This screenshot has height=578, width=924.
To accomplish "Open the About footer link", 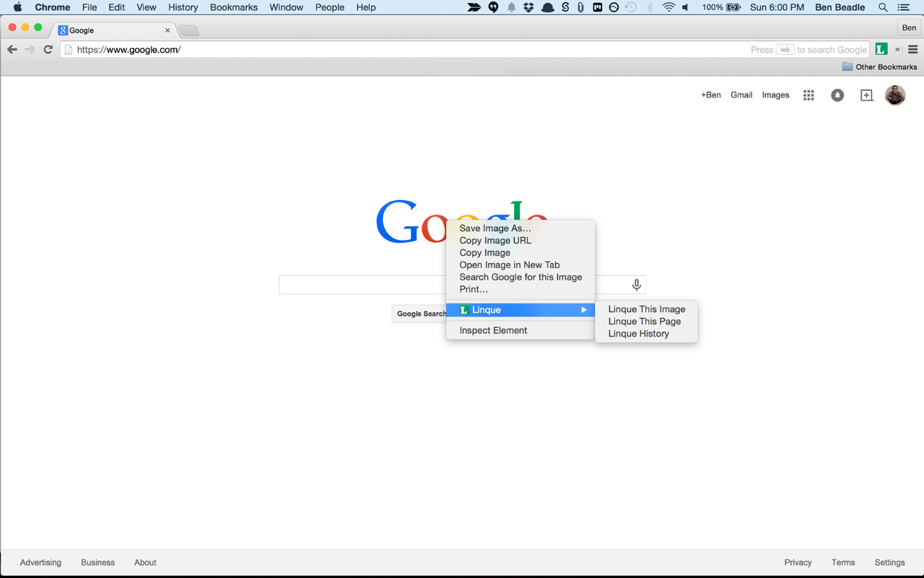I will pos(145,563).
